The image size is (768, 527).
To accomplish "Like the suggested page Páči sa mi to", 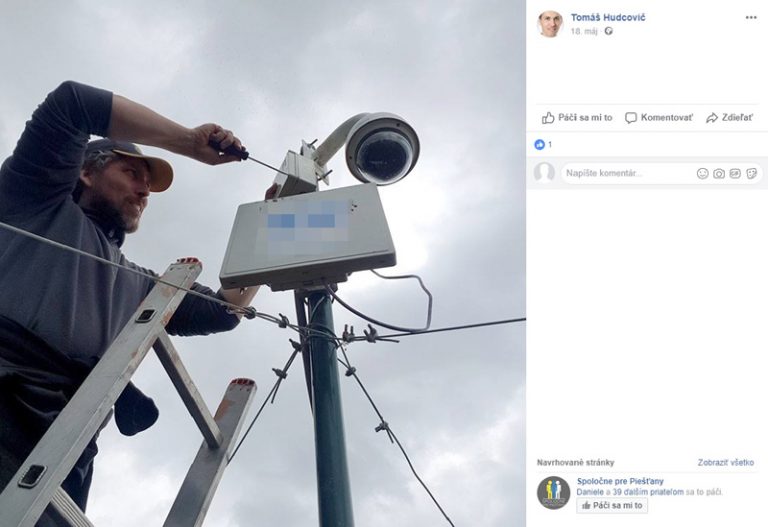I will pyautogui.click(x=612, y=505).
